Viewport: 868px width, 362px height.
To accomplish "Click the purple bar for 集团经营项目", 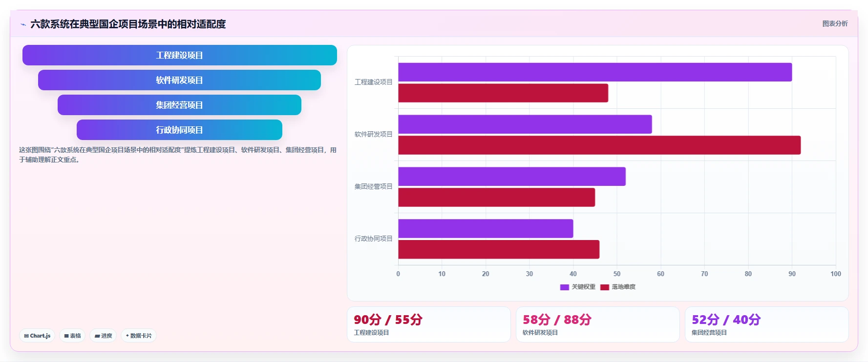I will pyautogui.click(x=512, y=177).
